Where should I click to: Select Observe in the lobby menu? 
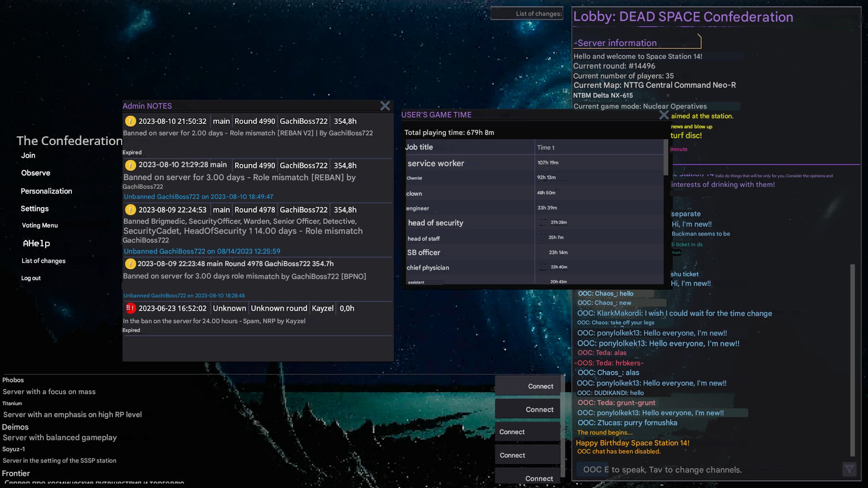(x=35, y=173)
